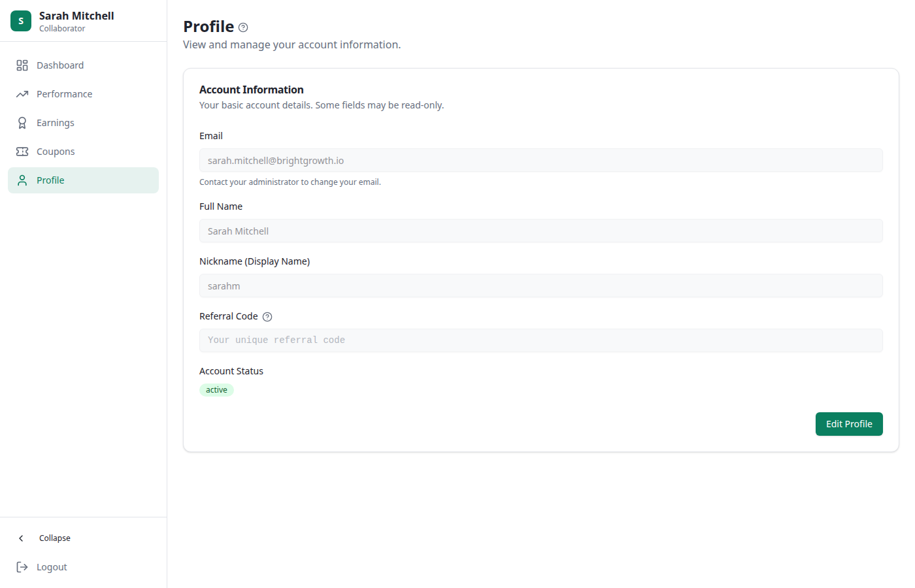This screenshot has width=915, height=588.
Task: Select the Profile person icon
Action: coord(22,180)
